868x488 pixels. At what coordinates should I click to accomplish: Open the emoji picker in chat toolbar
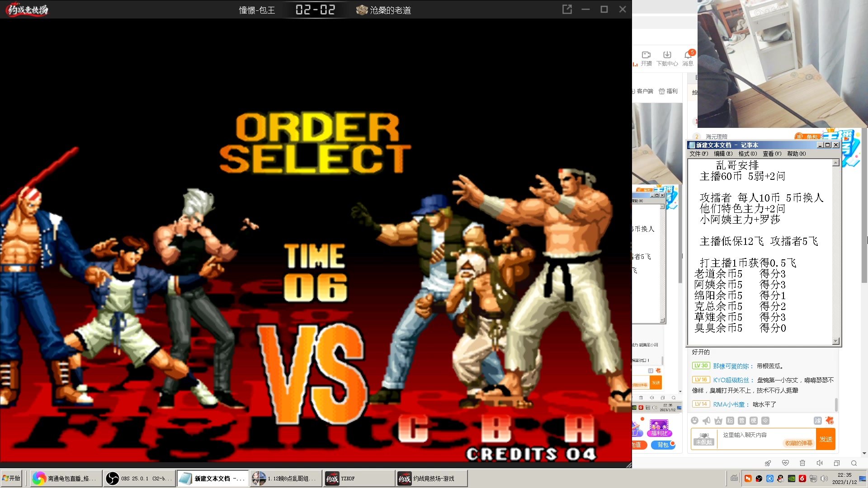pos(695,421)
